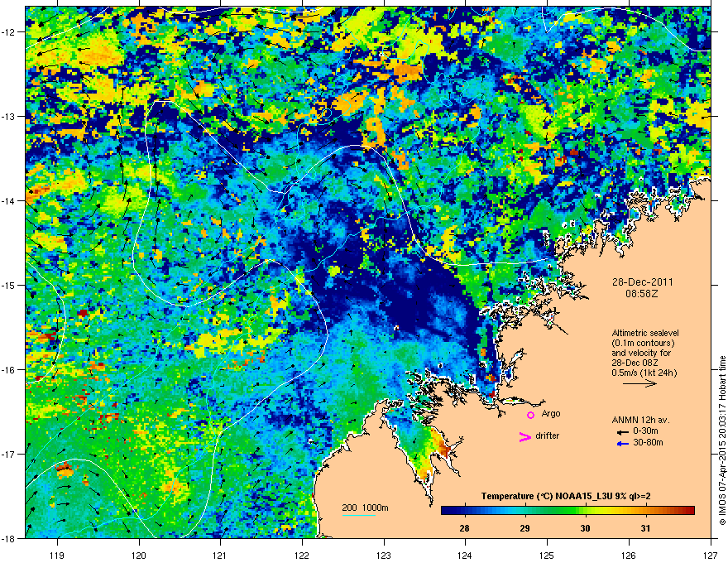Click the longitude axis label 127
Viewport: 728px width, 563px height.
[711, 555]
